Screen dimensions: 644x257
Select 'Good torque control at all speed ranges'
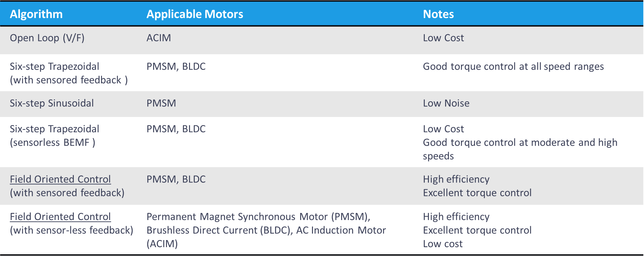pyautogui.click(x=513, y=66)
